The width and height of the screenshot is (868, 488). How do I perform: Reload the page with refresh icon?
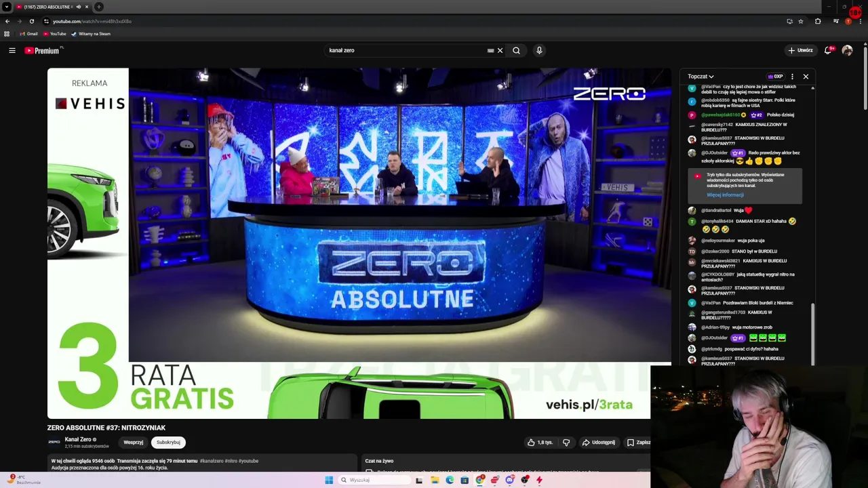click(31, 21)
